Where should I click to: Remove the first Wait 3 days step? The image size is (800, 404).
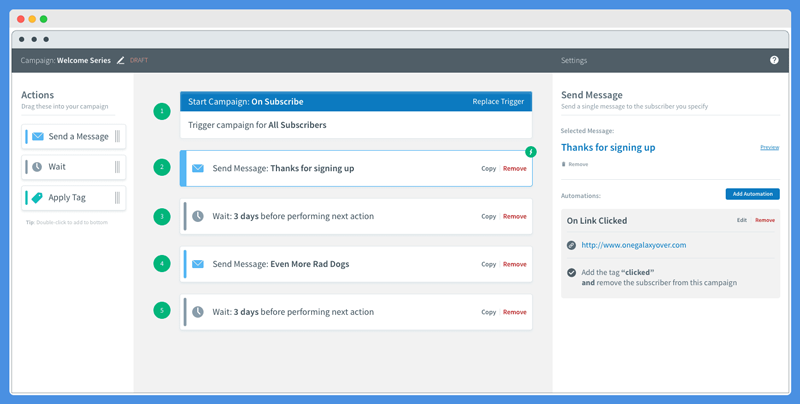514,216
